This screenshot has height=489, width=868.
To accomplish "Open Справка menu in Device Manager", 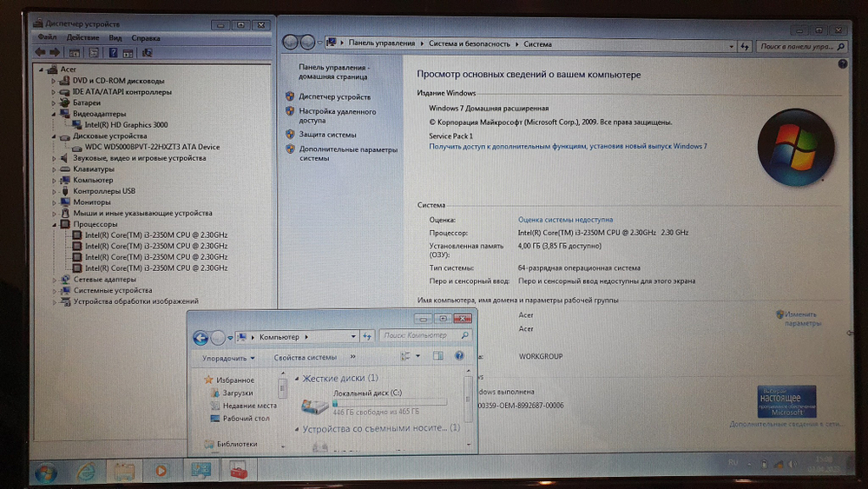I will click(x=146, y=38).
